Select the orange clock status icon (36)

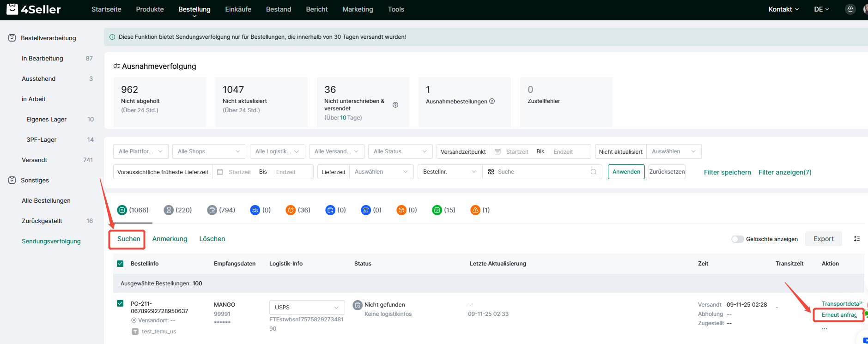(x=291, y=210)
